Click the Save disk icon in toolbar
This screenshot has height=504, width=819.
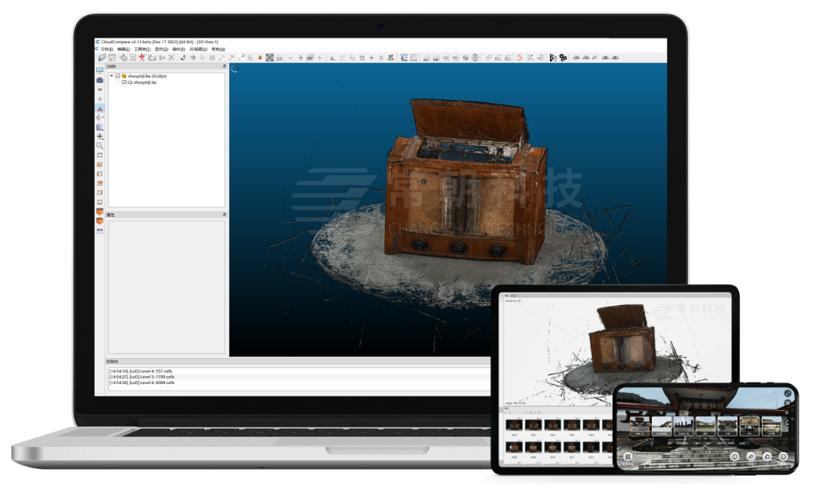[113, 58]
